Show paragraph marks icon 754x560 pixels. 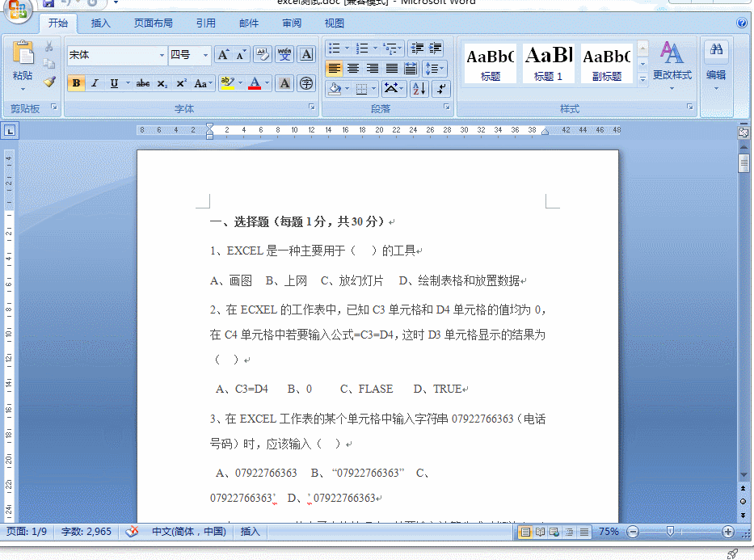point(441,88)
